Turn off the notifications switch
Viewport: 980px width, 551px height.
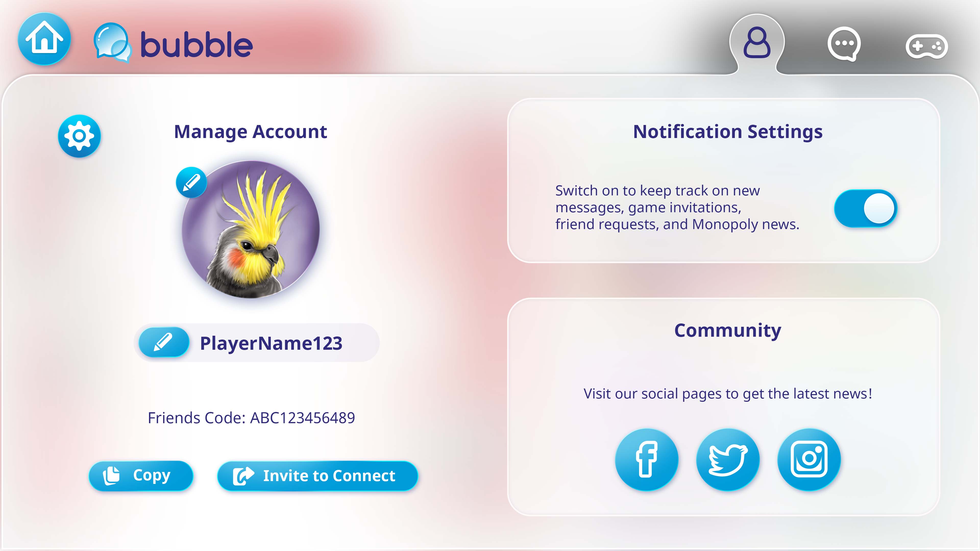click(865, 208)
